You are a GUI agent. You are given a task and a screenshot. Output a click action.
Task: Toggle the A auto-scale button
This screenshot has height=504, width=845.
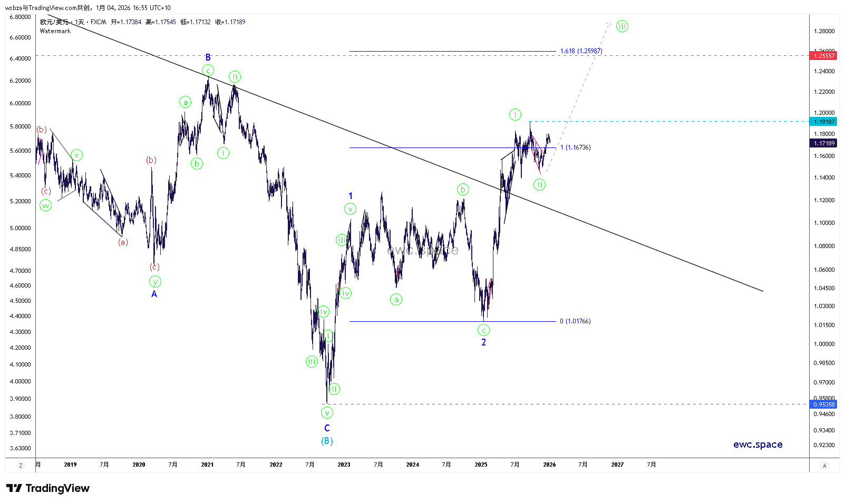[x=824, y=466]
